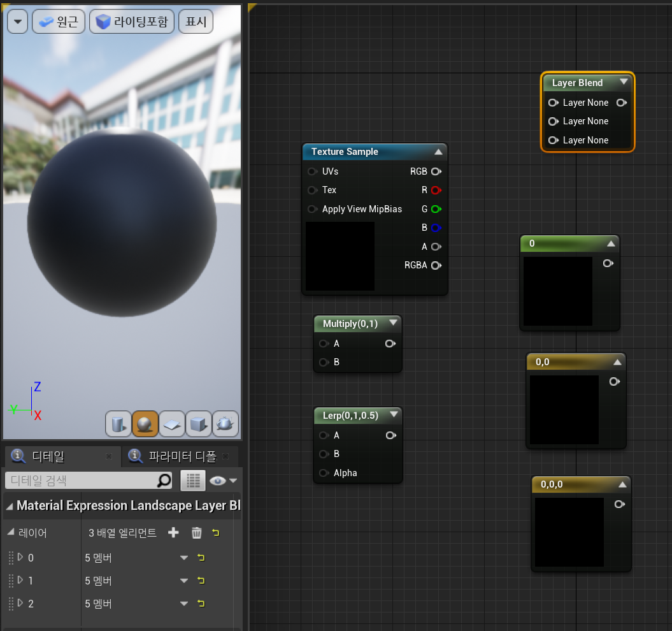The width and height of the screenshot is (672, 631).
Task: Collapse Material Expression Landscape Layer Blend section
Action: coord(10,507)
